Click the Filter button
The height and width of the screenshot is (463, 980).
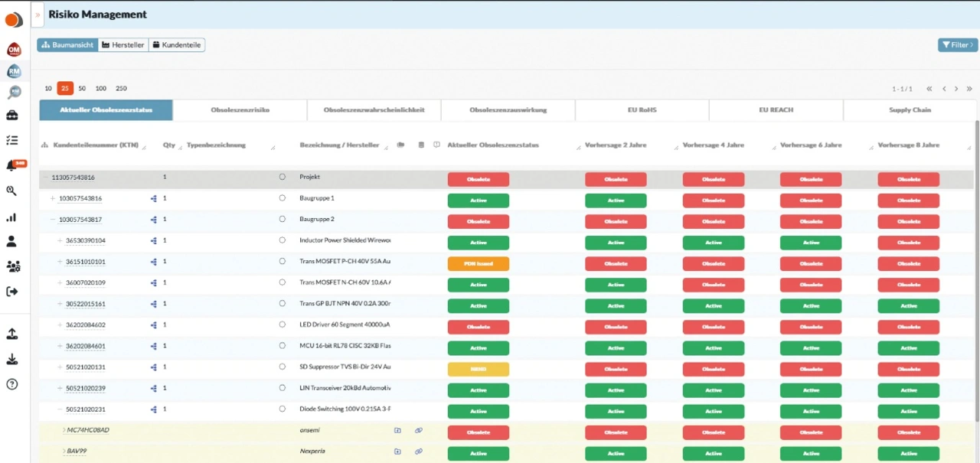(957, 45)
